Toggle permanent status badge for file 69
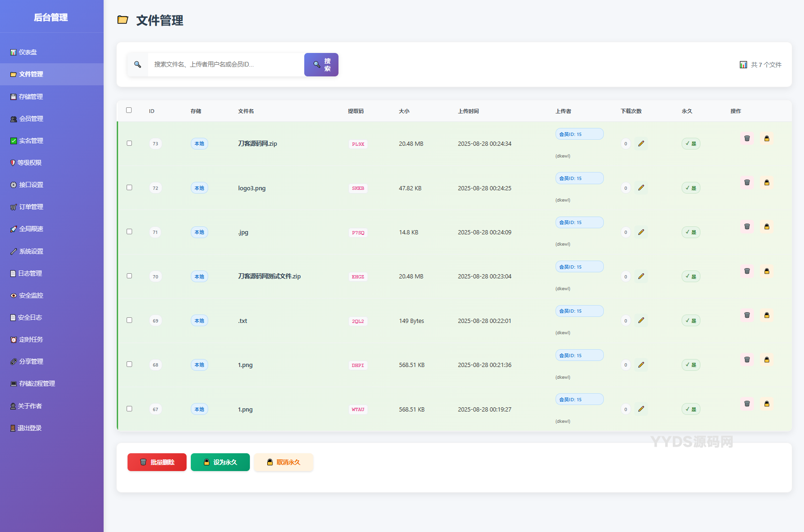 point(691,321)
